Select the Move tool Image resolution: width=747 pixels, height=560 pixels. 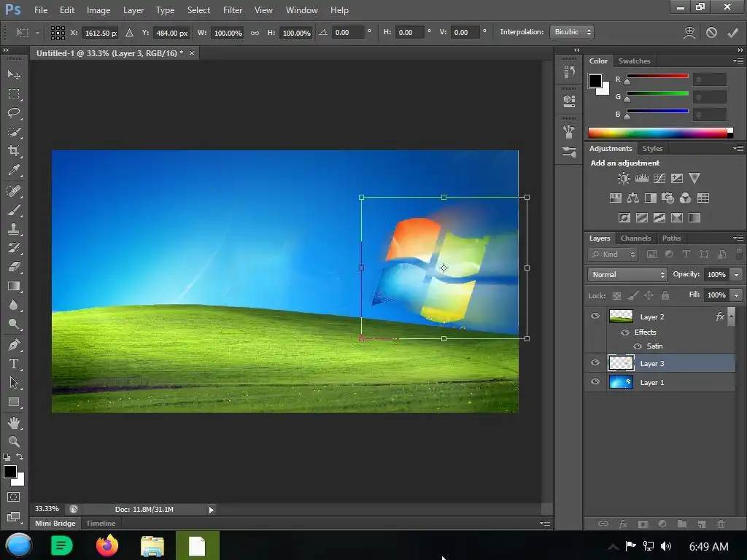(x=14, y=75)
